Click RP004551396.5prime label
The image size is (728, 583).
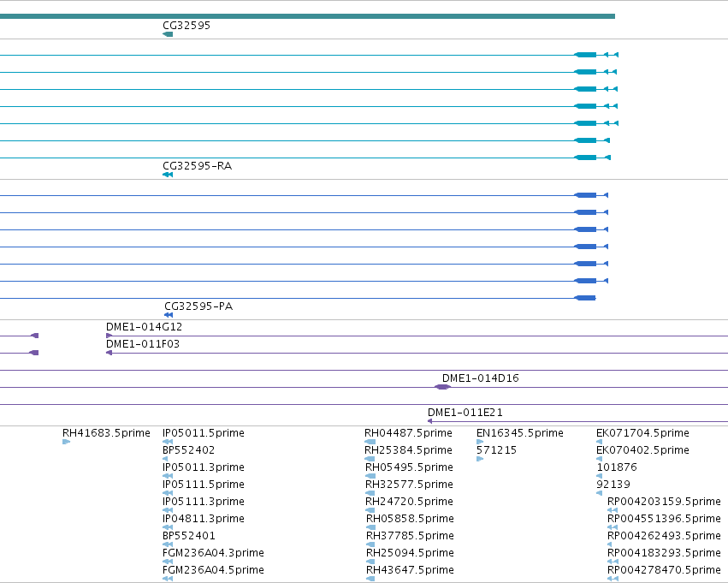point(664,519)
